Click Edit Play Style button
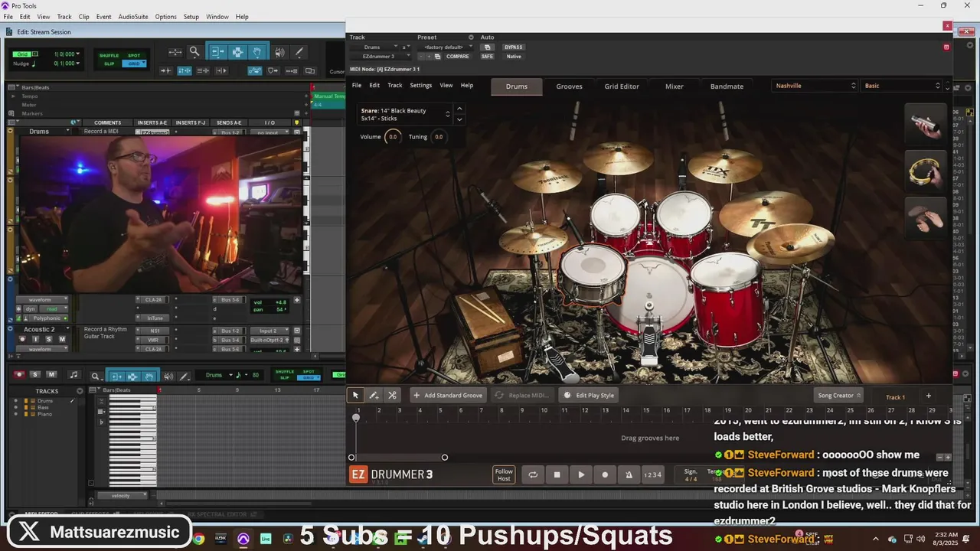 (x=589, y=396)
